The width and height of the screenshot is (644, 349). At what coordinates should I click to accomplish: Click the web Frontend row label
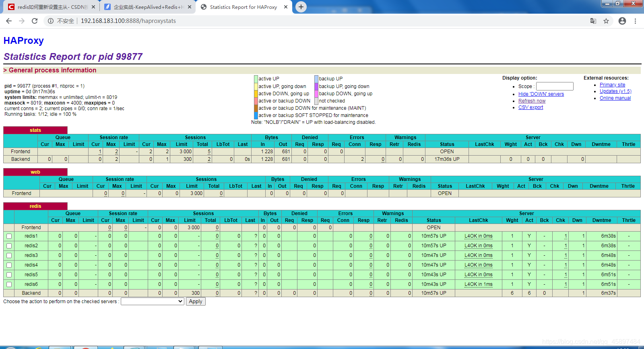point(21,194)
